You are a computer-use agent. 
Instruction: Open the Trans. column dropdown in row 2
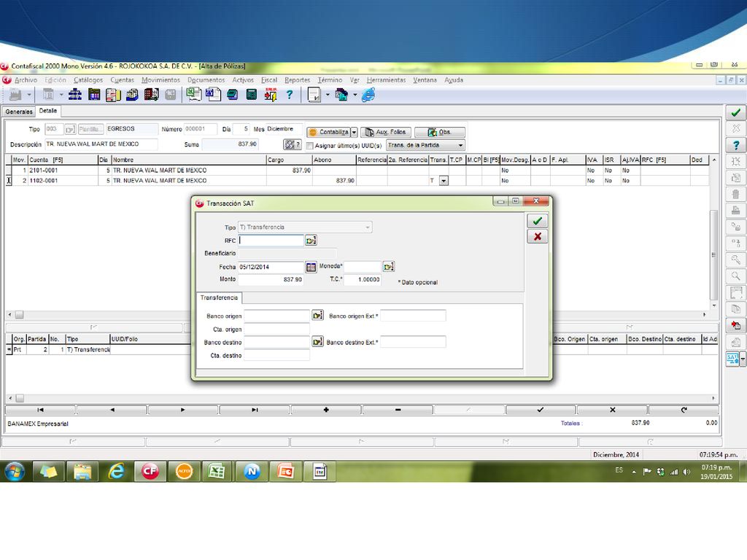[x=444, y=181]
